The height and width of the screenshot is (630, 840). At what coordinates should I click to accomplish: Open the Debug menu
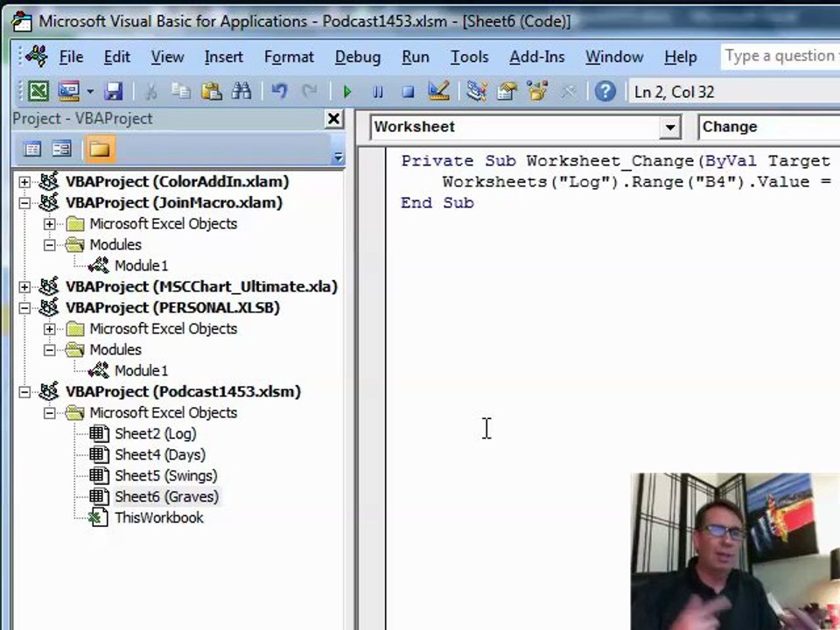click(358, 57)
